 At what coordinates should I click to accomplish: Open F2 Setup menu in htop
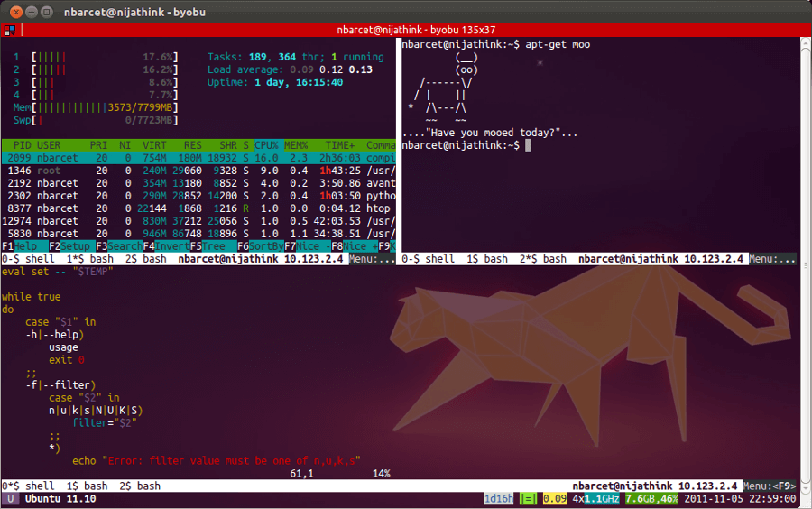coord(72,246)
